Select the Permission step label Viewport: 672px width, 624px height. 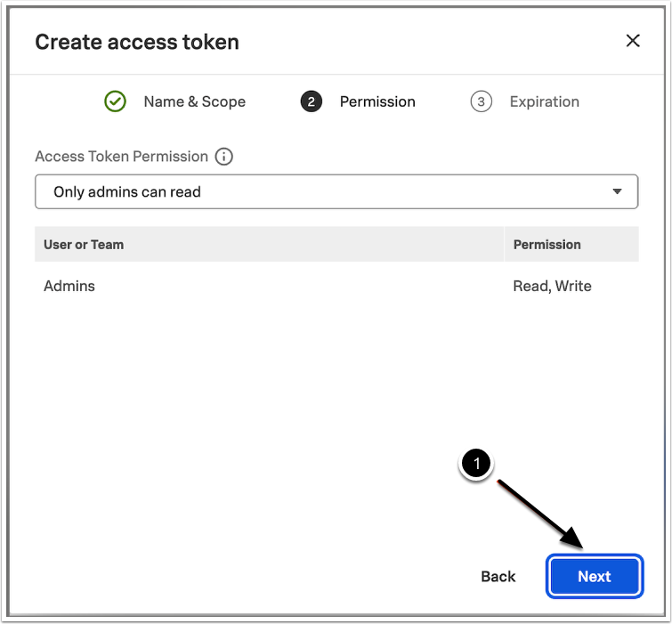(x=377, y=101)
